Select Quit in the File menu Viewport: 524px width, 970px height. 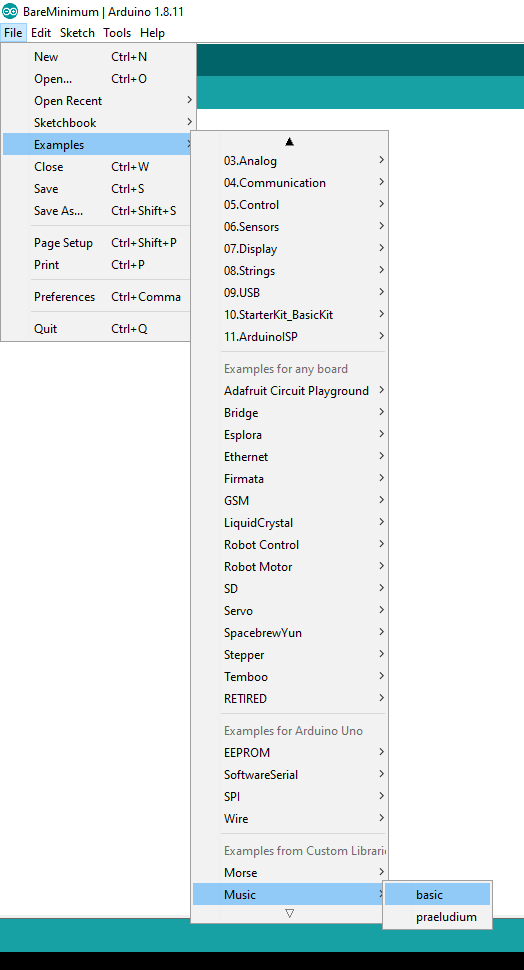[x=99, y=328]
